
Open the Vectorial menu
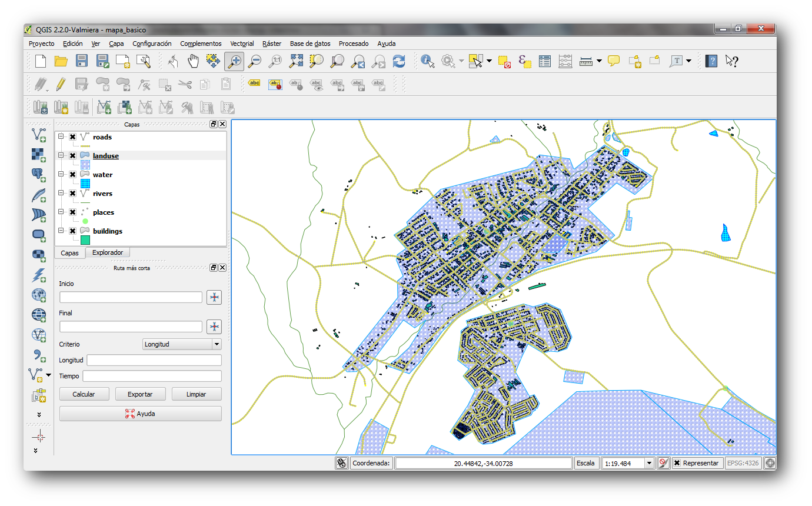[x=242, y=44]
